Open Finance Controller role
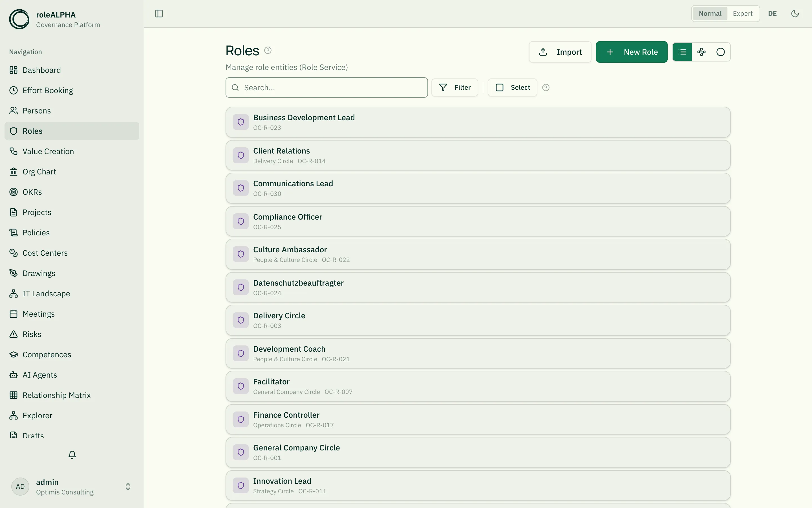The image size is (812, 508). pos(478,420)
